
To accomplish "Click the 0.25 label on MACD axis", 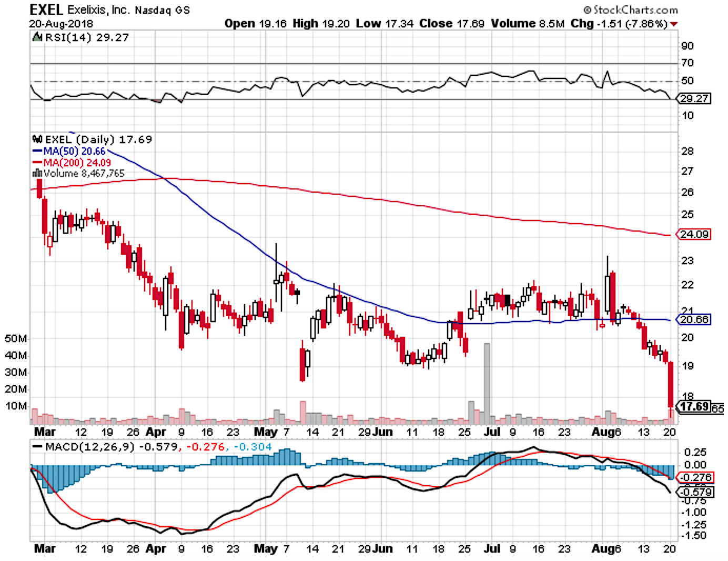I will click(x=694, y=452).
